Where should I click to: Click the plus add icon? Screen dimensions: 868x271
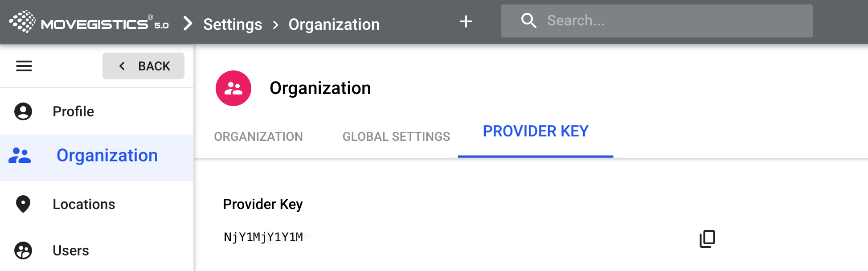point(466,21)
